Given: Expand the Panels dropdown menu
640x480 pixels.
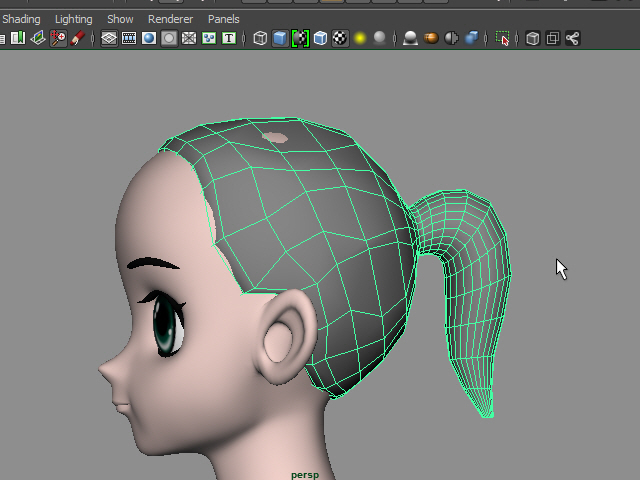Looking at the screenshot, I should (x=224, y=19).
